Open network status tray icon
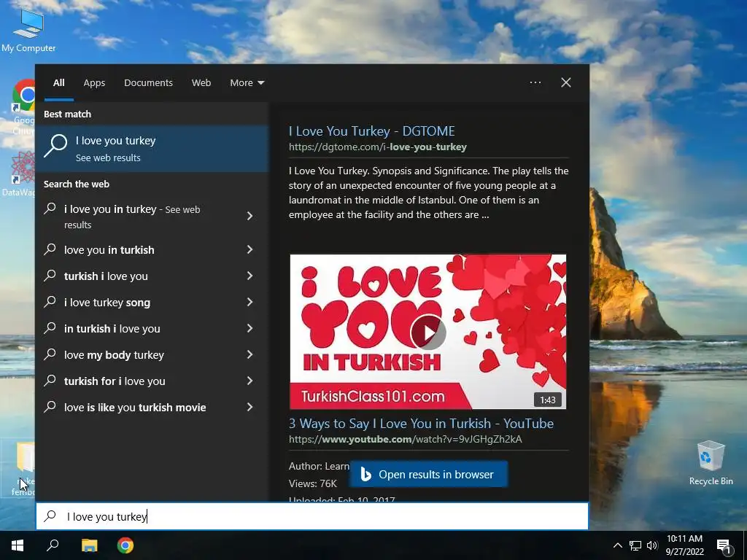Viewport: 747px width, 560px height. (635, 545)
